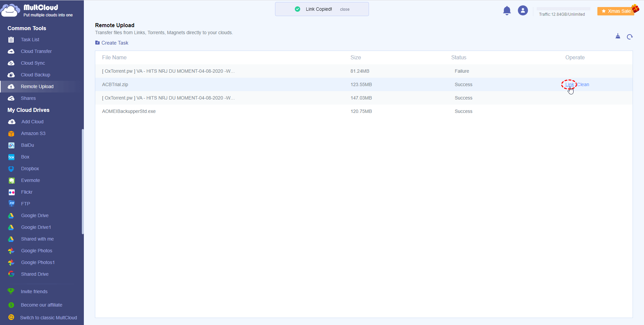Go to Cloud Sync

(33, 63)
